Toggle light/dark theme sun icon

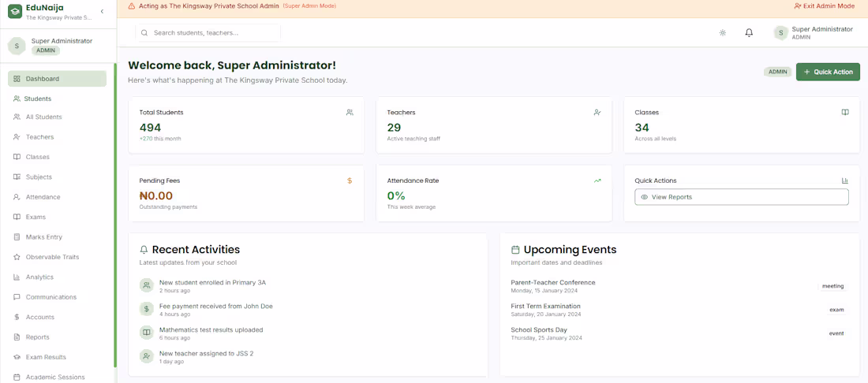click(722, 32)
